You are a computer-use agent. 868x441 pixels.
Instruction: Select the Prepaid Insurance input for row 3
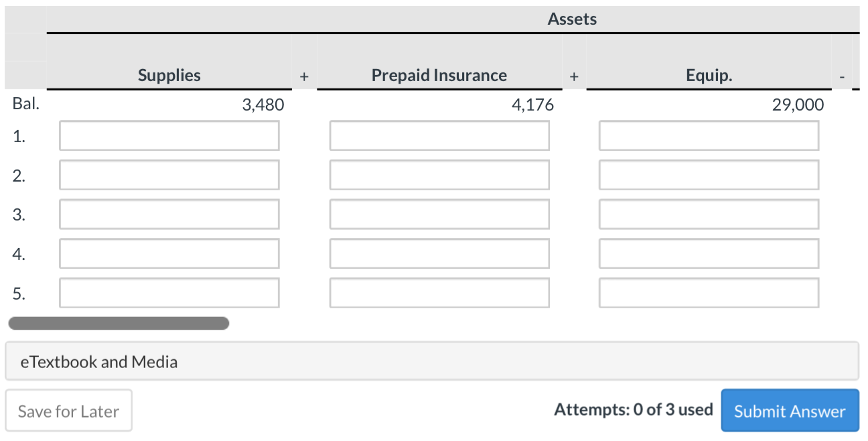[439, 214]
